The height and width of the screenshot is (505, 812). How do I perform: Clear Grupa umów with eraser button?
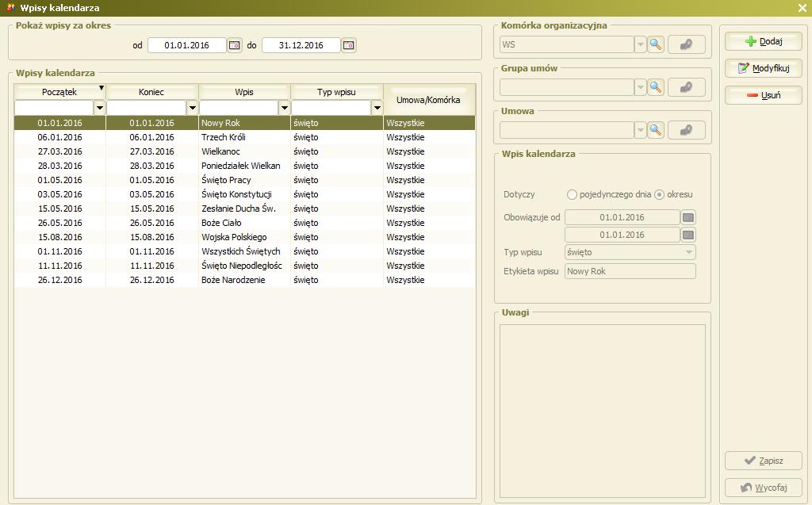click(686, 87)
